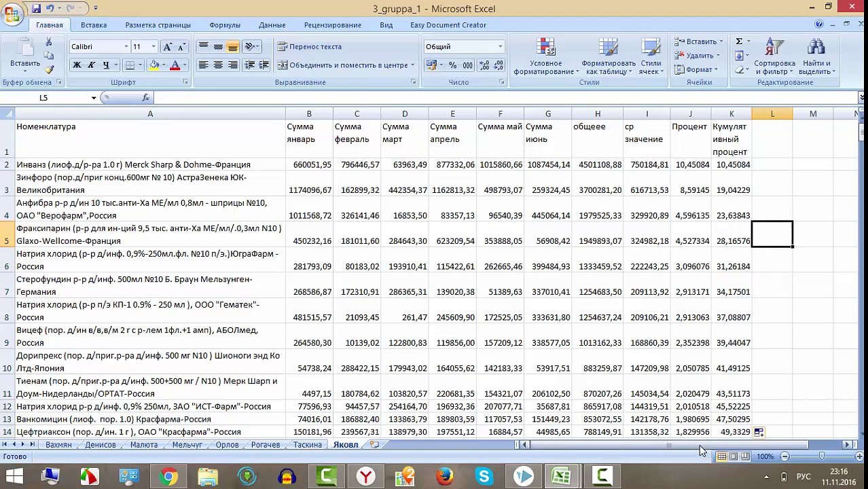The height and width of the screenshot is (489, 868).
Task: Click Формат cells button
Action: [696, 69]
